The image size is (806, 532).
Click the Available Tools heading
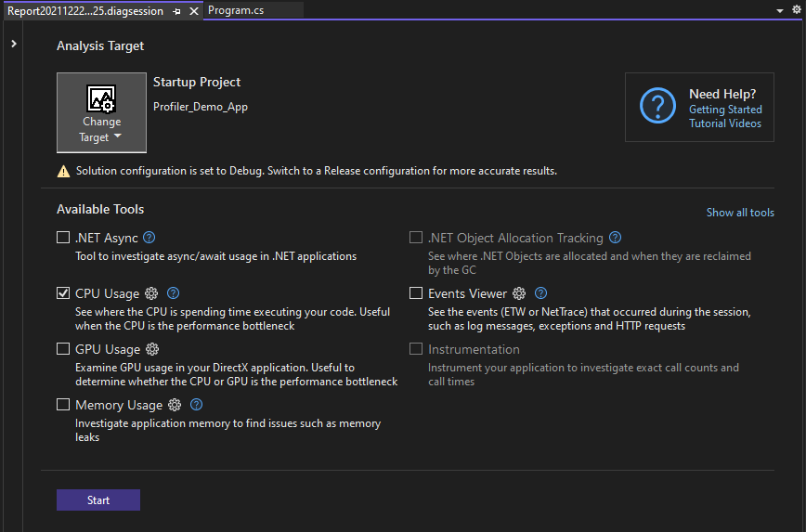click(100, 209)
